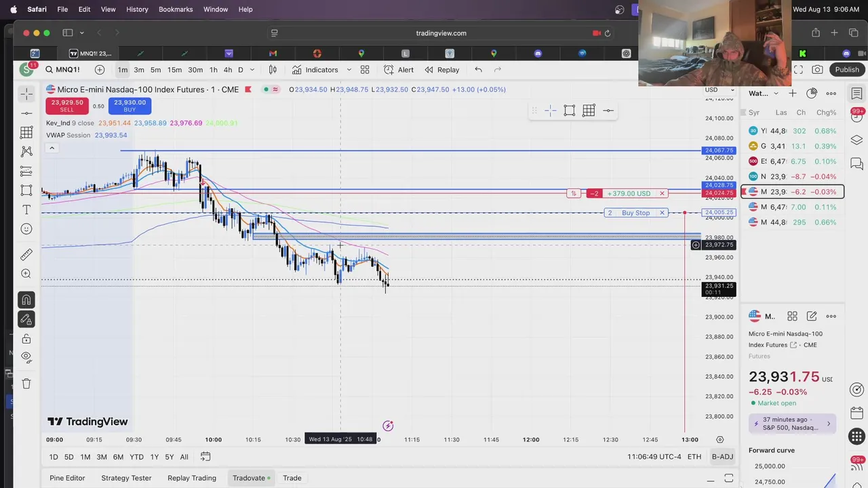Switch to the 15m timeframe

pos(174,70)
